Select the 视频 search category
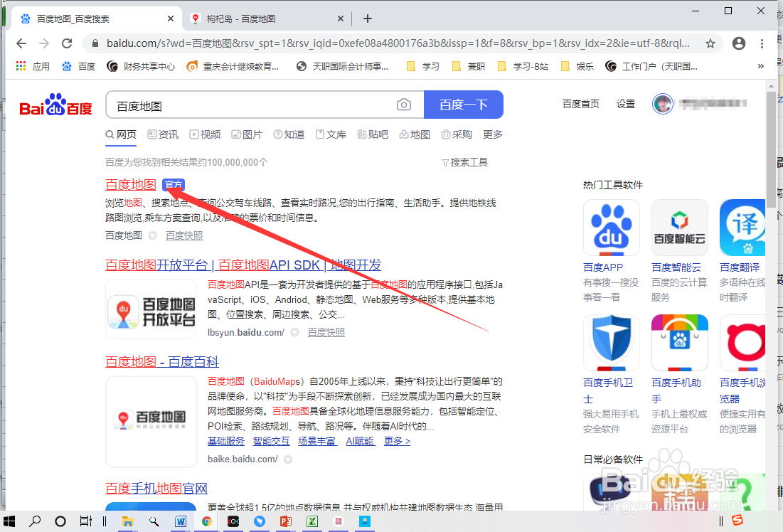 coord(205,134)
